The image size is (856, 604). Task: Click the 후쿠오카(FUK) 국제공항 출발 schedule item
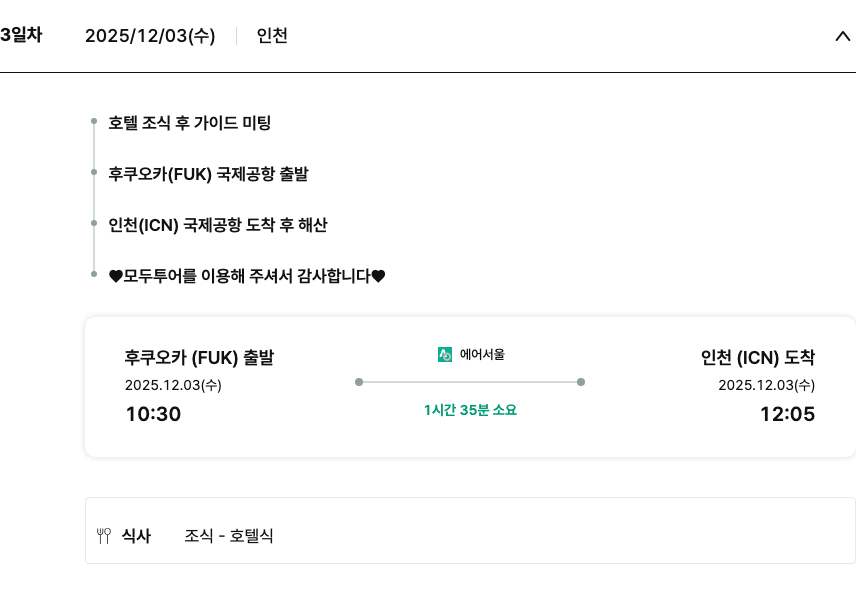[208, 174]
